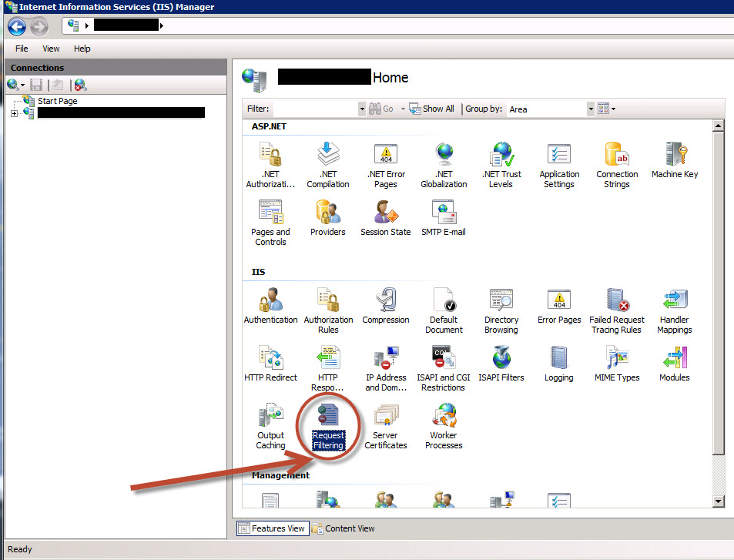The height and width of the screenshot is (560, 734).
Task: Open the Filter dropdown arrow
Action: click(x=362, y=109)
